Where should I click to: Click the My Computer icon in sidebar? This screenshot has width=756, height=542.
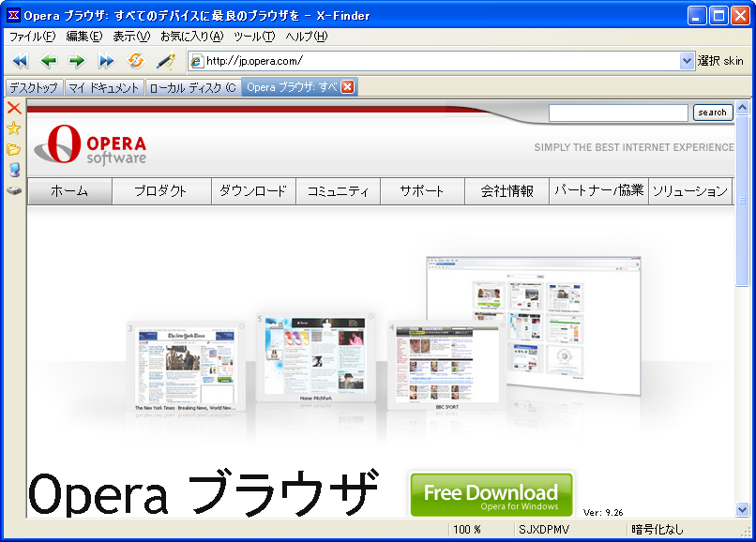[14, 170]
